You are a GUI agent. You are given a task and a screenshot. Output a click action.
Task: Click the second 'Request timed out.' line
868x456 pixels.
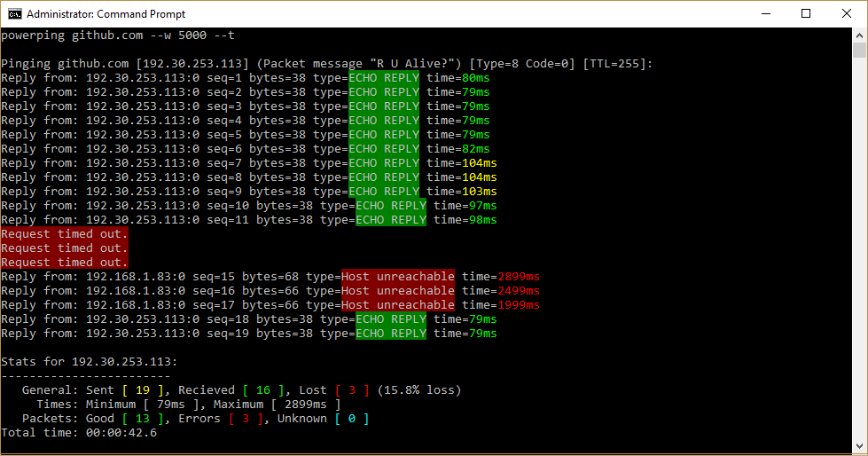pos(65,248)
